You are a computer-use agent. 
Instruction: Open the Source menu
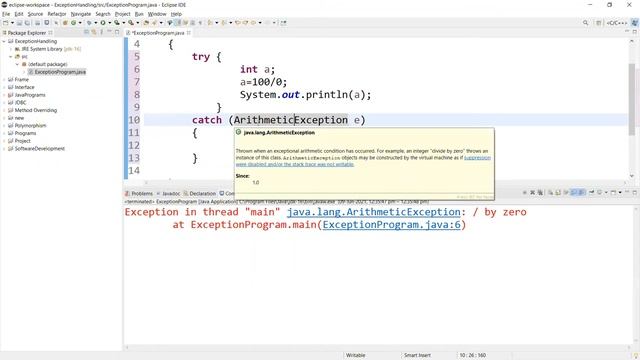coord(35,14)
